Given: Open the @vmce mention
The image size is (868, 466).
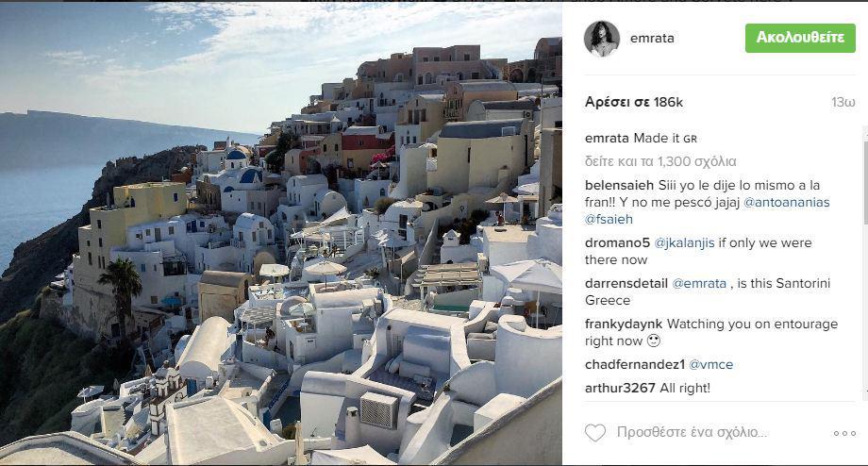Looking at the screenshot, I should pos(710,365).
